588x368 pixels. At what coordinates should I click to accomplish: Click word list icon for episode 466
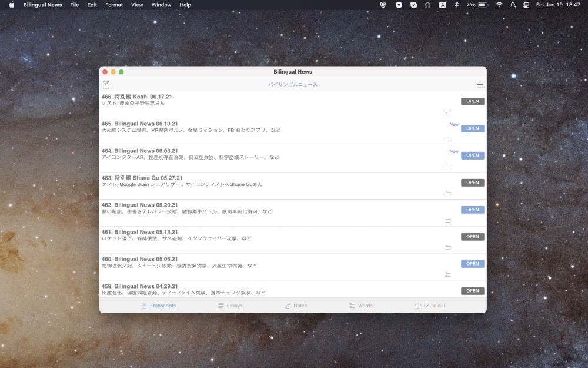448,112
